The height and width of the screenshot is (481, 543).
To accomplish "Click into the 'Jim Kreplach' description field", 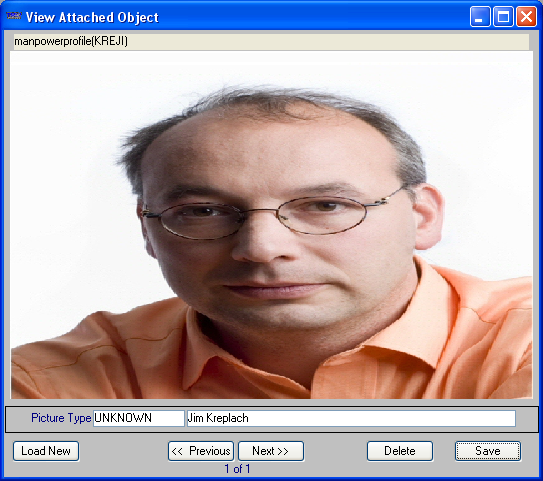I will pyautogui.click(x=351, y=418).
